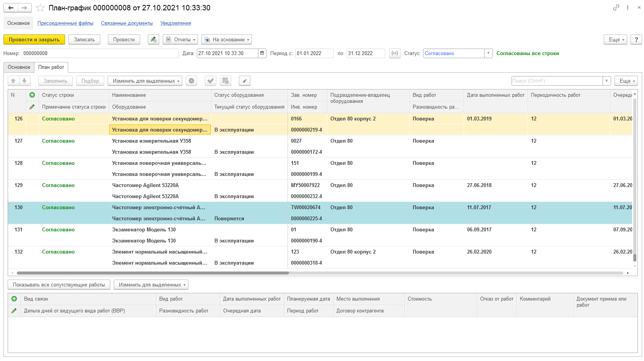Open the На основании dropdown
This screenshot has width=644, height=361.
[227, 40]
